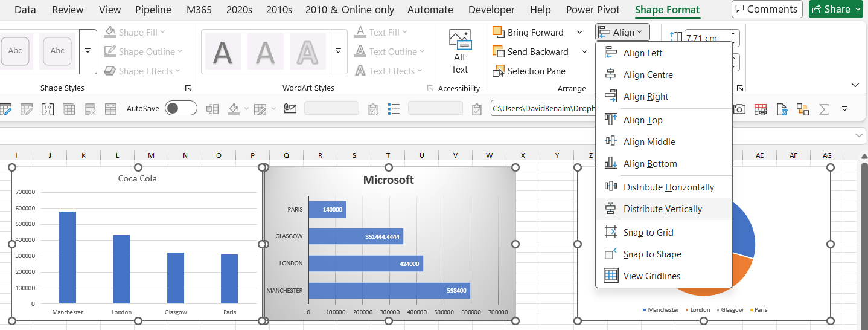
Task: Choose Align Left from the Align menu
Action: click(663, 53)
